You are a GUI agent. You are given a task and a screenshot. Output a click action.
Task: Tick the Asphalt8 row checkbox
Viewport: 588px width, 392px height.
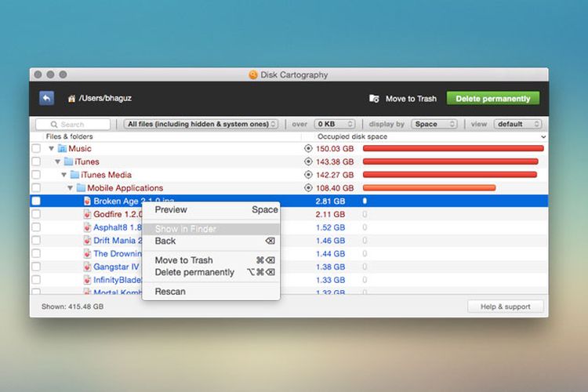(x=36, y=227)
